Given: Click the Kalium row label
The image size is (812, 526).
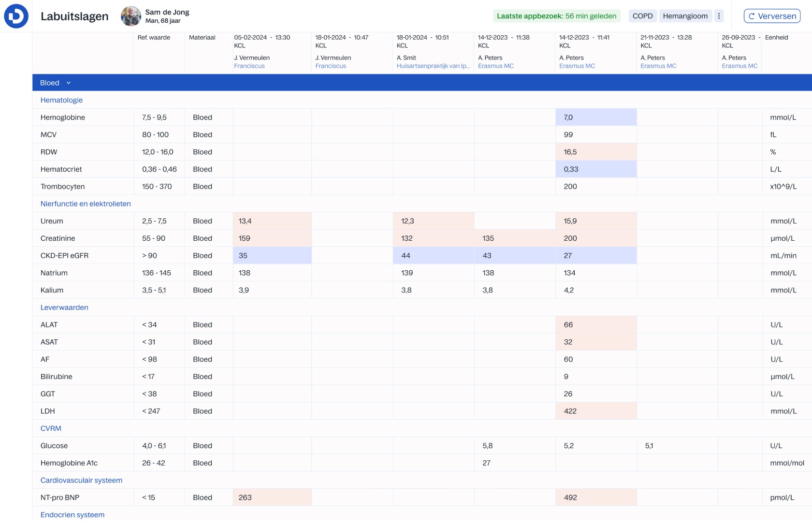Looking at the screenshot, I should click(x=52, y=290).
